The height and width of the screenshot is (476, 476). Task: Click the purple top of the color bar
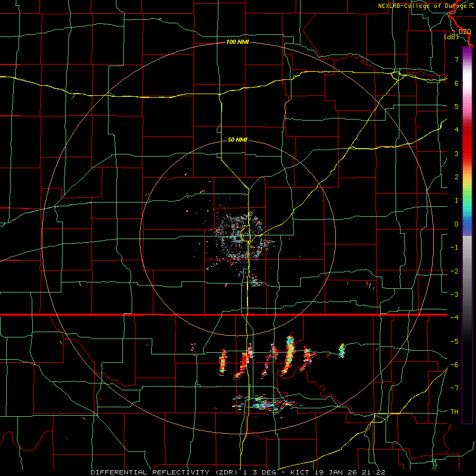pos(467,52)
